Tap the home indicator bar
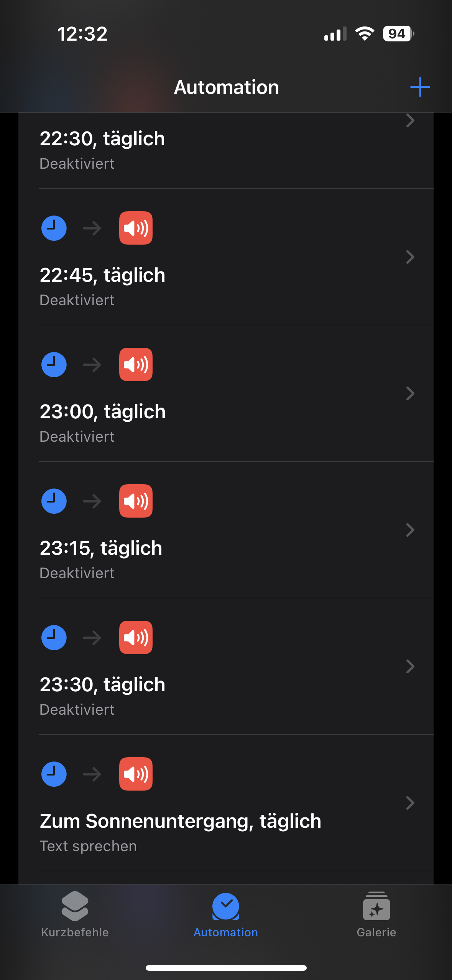 (x=226, y=968)
